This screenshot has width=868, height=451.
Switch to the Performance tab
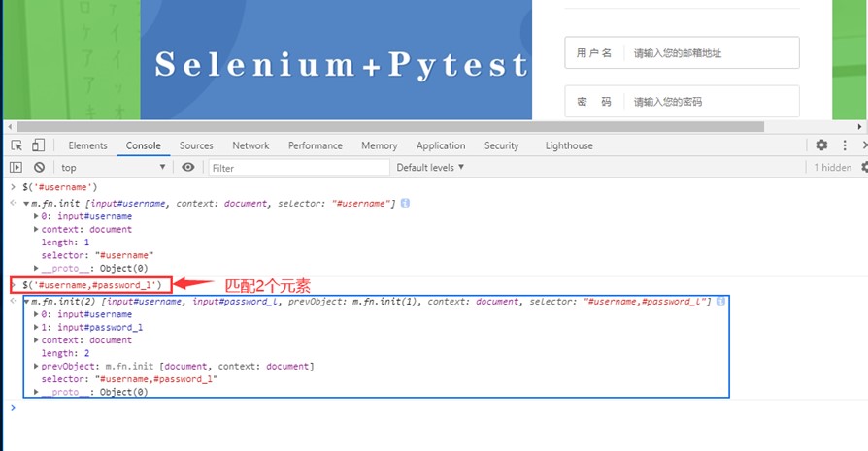pos(315,145)
